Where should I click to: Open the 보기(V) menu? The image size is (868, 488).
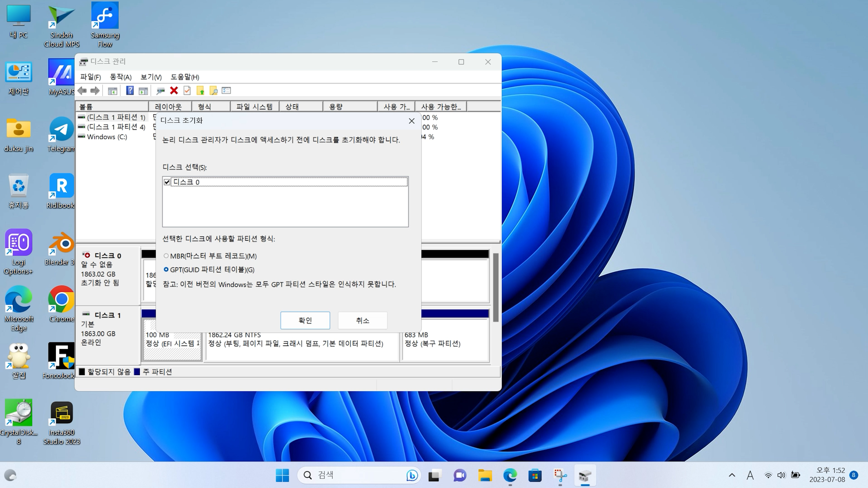point(151,77)
